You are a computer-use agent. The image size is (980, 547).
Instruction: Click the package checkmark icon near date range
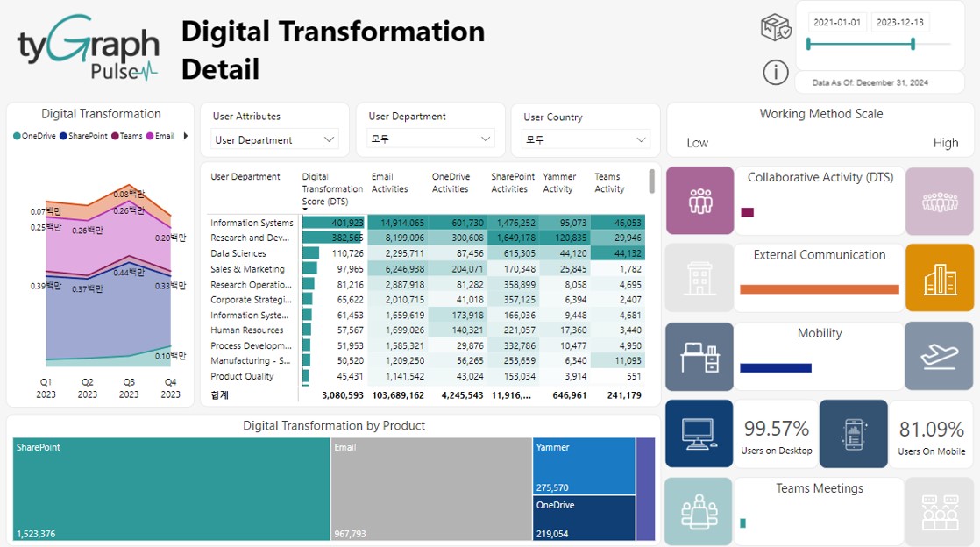tap(776, 27)
